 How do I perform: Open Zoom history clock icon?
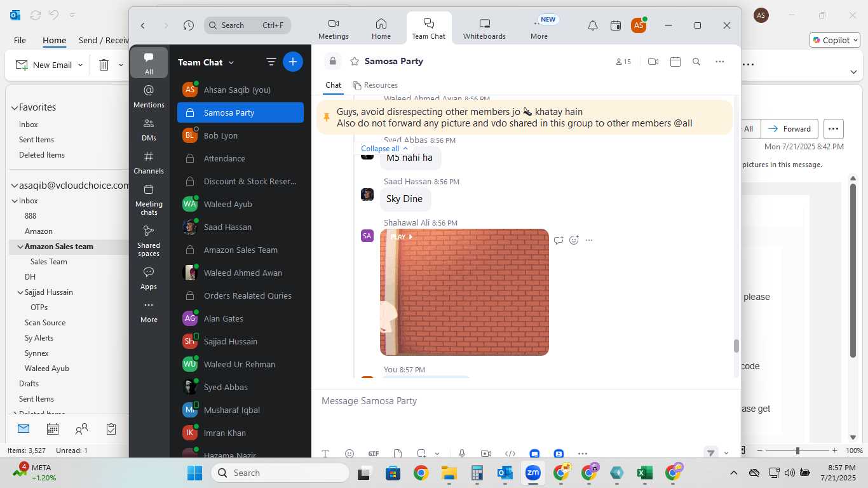(x=188, y=25)
